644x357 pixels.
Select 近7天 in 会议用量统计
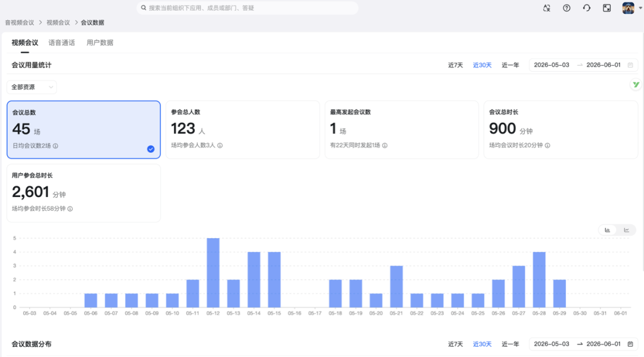click(x=455, y=65)
